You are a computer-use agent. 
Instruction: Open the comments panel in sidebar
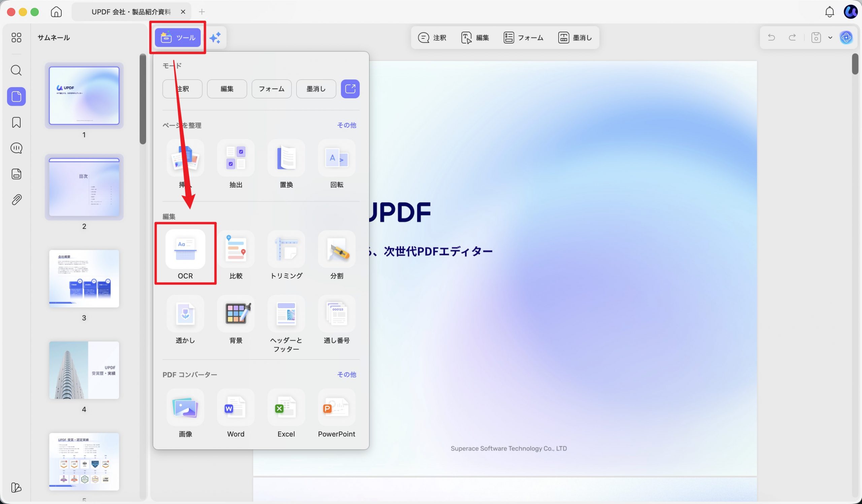pos(16,148)
